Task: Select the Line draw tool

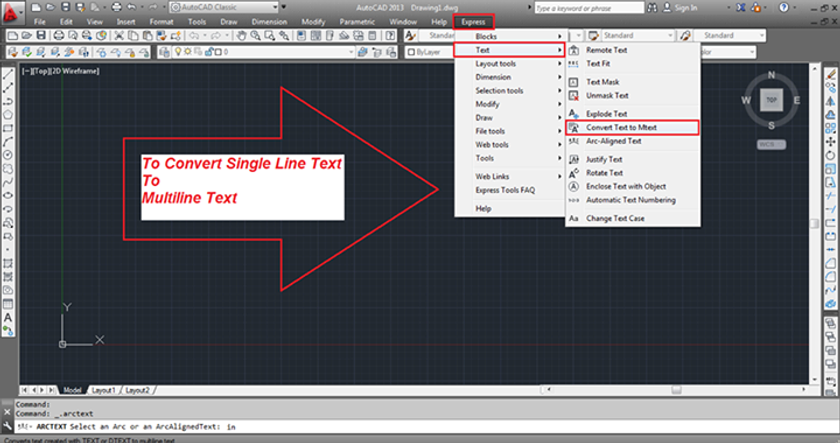Action: pyautogui.click(x=8, y=74)
